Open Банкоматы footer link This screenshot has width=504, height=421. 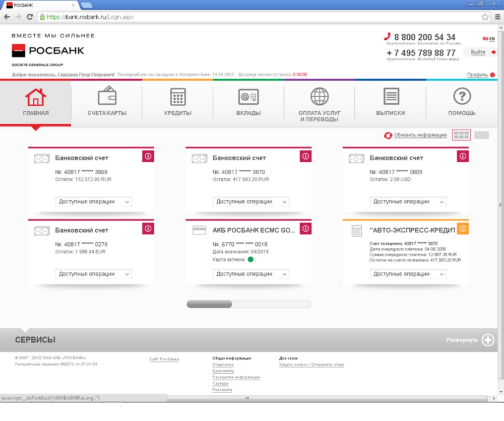[x=223, y=371]
